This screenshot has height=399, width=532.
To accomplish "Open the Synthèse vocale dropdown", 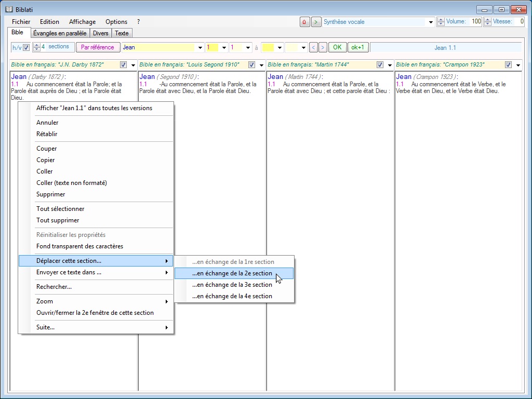I will [431, 22].
